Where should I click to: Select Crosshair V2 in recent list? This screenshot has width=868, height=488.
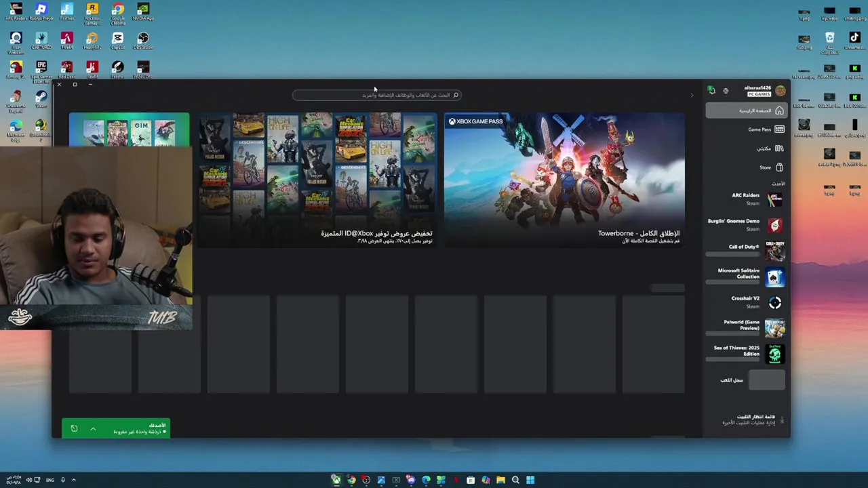tap(745, 302)
